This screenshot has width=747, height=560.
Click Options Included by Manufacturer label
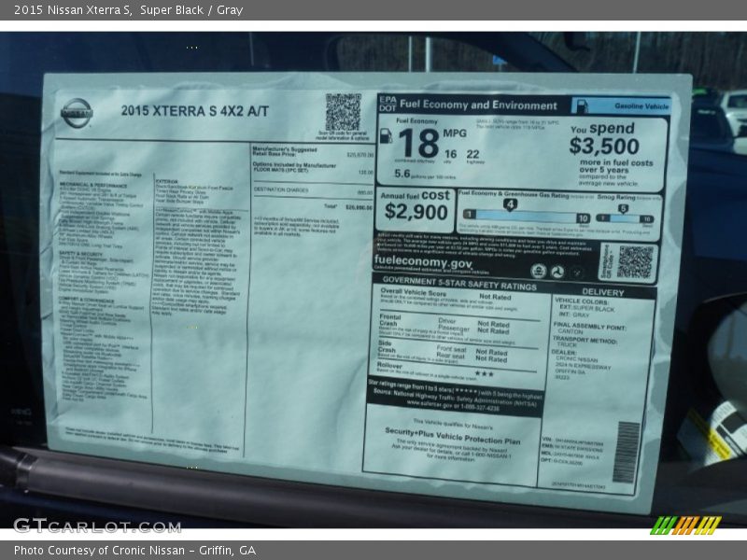(294, 165)
